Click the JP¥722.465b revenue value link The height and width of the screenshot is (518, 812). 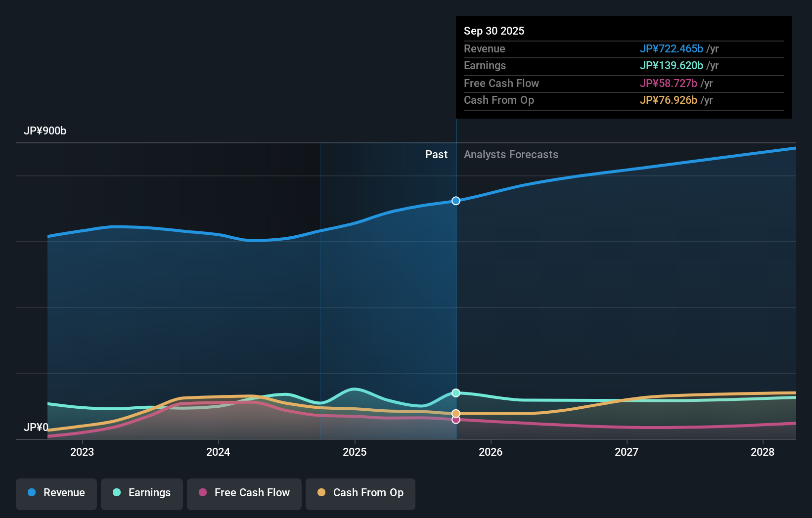coord(672,49)
